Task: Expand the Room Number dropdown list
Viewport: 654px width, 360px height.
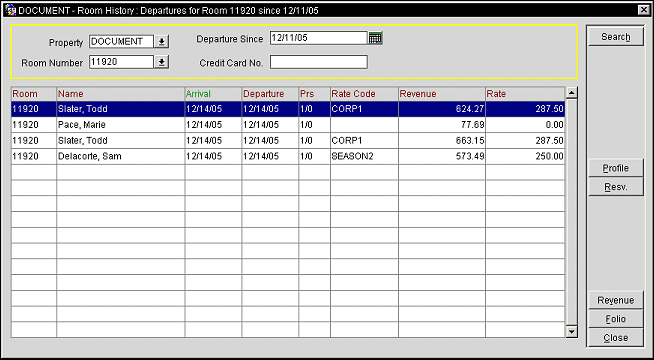Action: pos(161,62)
